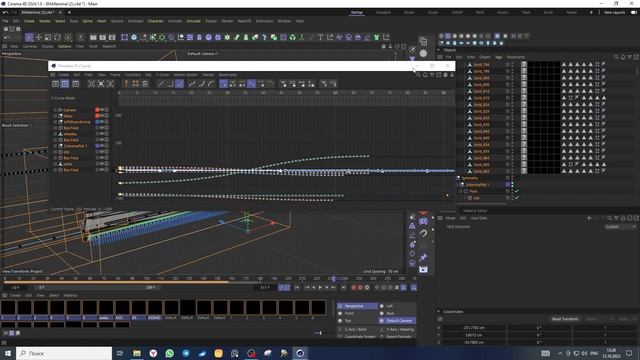
Task: Toggle the Perspective view checkbox
Action: point(340,306)
